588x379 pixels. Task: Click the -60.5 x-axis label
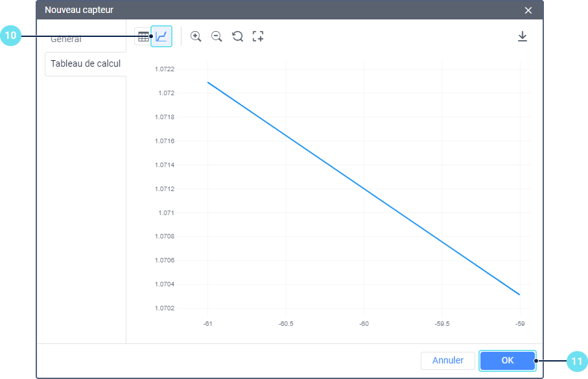pyautogui.click(x=286, y=323)
